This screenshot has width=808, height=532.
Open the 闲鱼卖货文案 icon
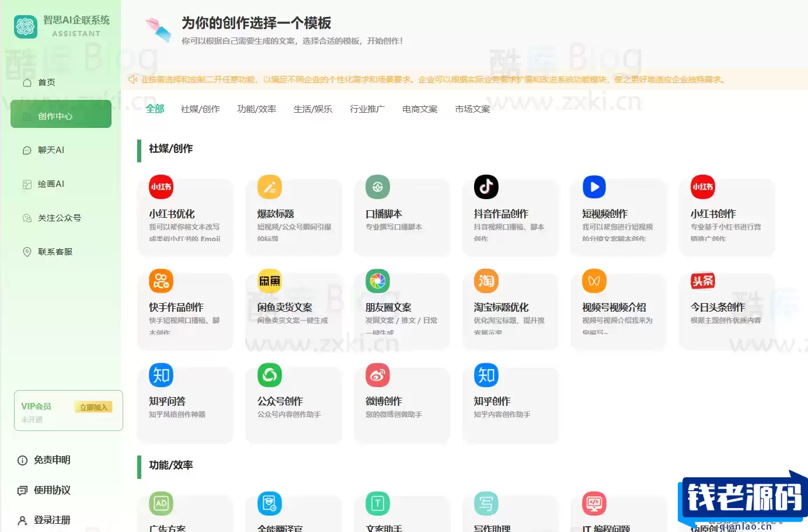pos(270,281)
